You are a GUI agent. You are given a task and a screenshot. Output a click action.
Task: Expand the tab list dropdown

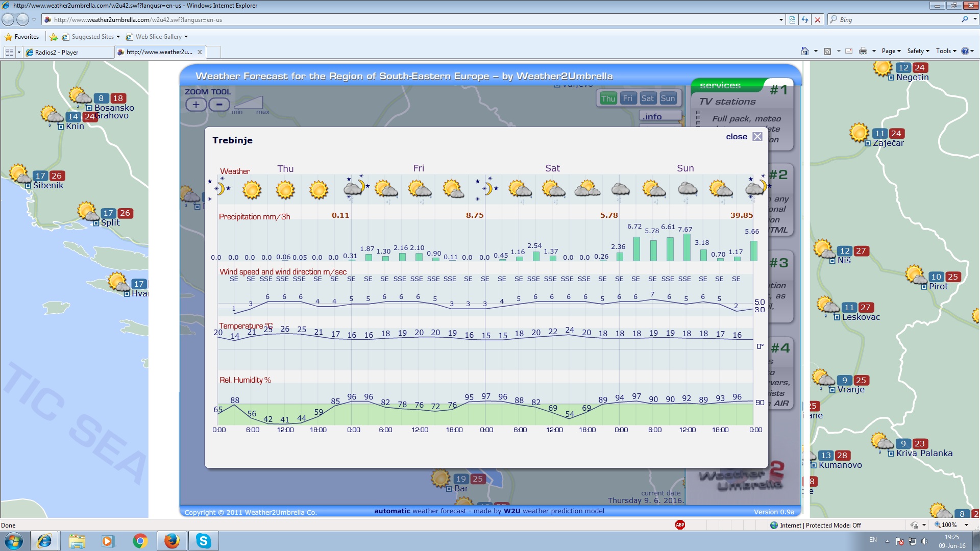click(19, 52)
